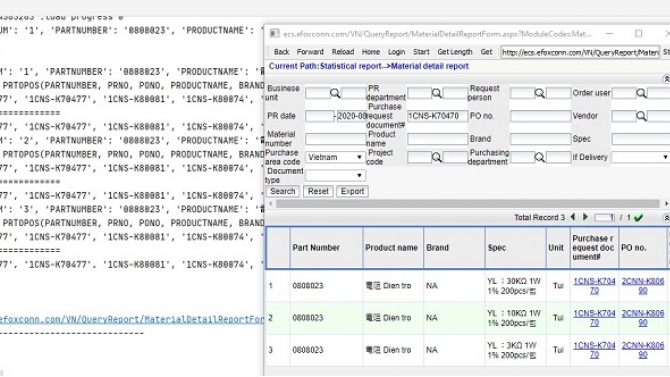Collapse the results grid panel
670x377 pixels.
(x=666, y=218)
